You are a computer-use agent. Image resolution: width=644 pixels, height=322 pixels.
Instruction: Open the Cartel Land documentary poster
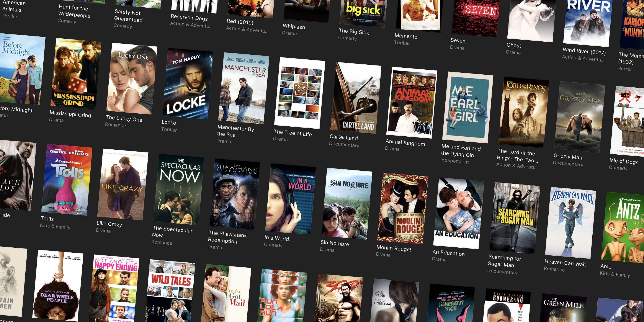coord(356,98)
